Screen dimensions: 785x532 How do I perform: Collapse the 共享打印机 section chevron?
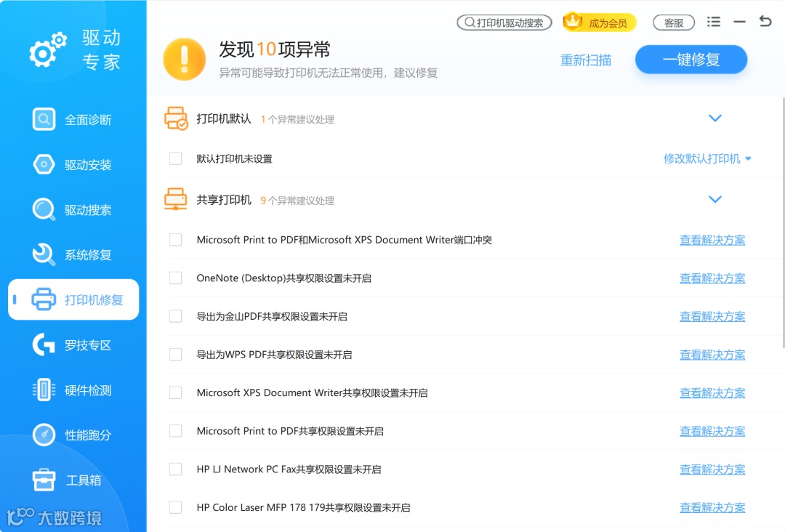point(715,199)
